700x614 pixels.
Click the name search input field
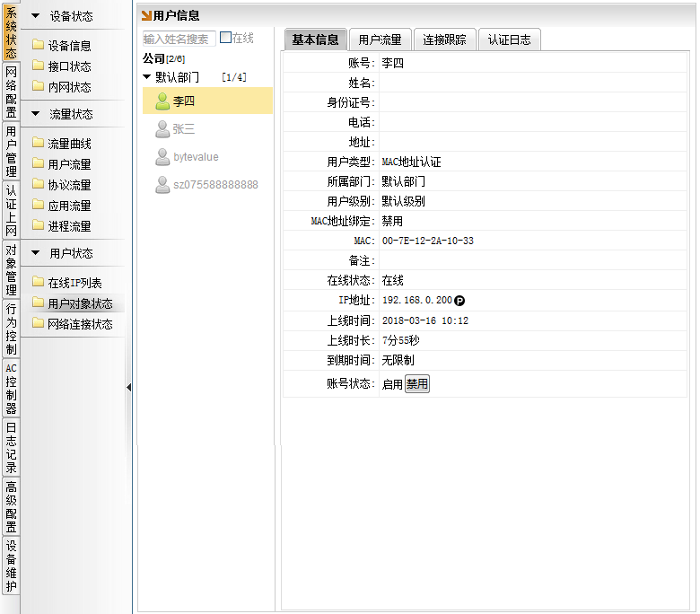click(x=179, y=39)
